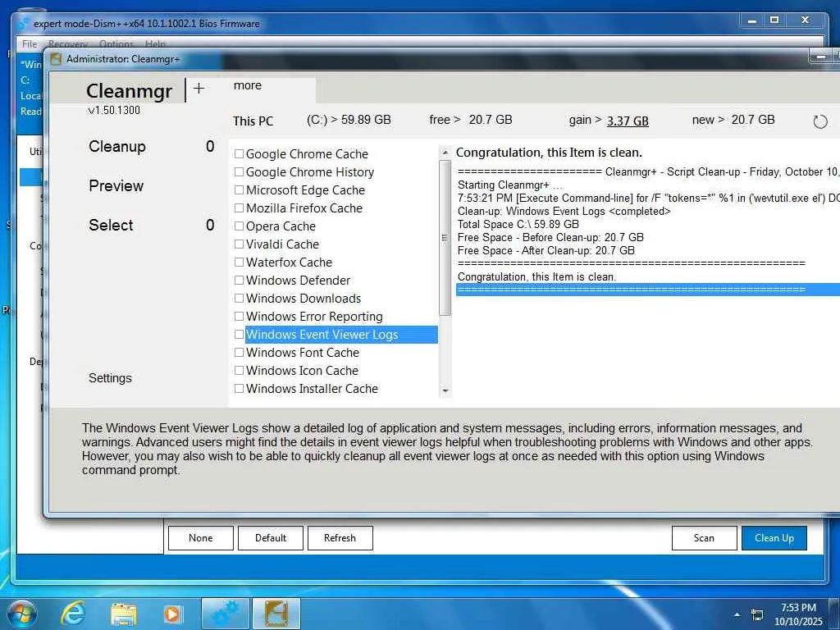This screenshot has height=630, width=840.
Task: Check Google Chrome History box
Action: pos(239,172)
